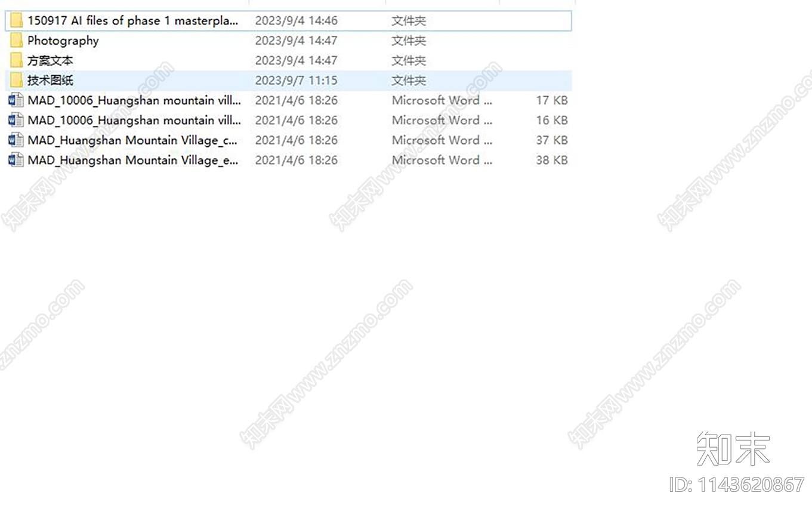Click the date '2023/9/4 14:46'
The height and width of the screenshot is (508, 812).
296,21
